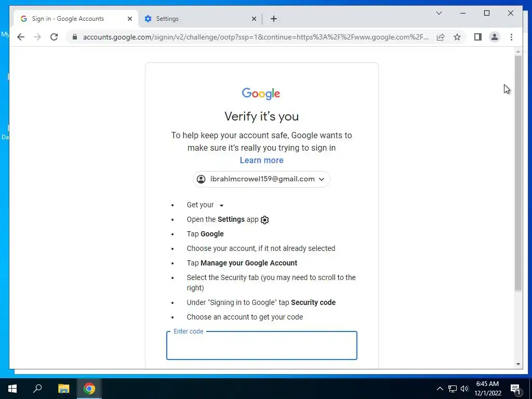Screen dimensions: 532x399
Task: Expand the ibrahimcrowel159@gmail.com account switcher
Action: point(261,179)
